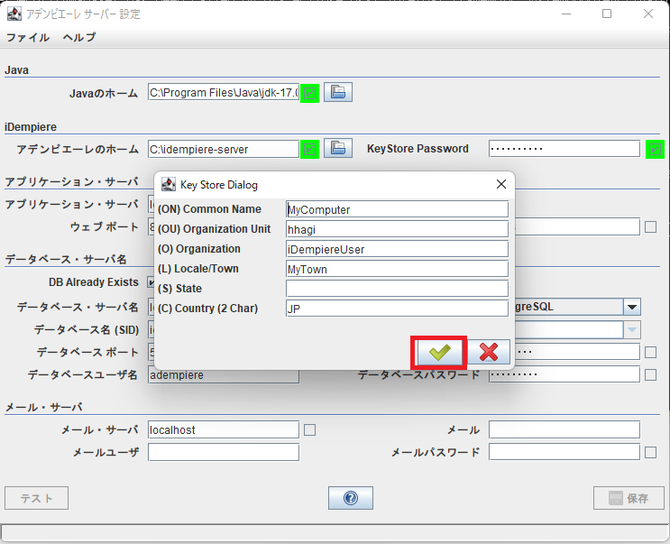This screenshot has width=670, height=544.
Task: Toggle checkbox beside データベースパスワード field
Action: click(x=651, y=375)
